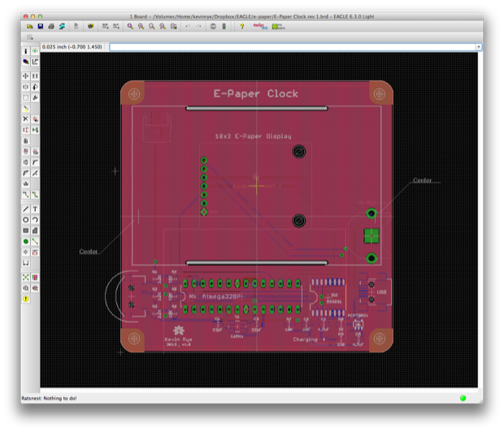The width and height of the screenshot is (504, 432).
Task: Redraw the view with the fourth magnifier icon
Action: pos(163,26)
